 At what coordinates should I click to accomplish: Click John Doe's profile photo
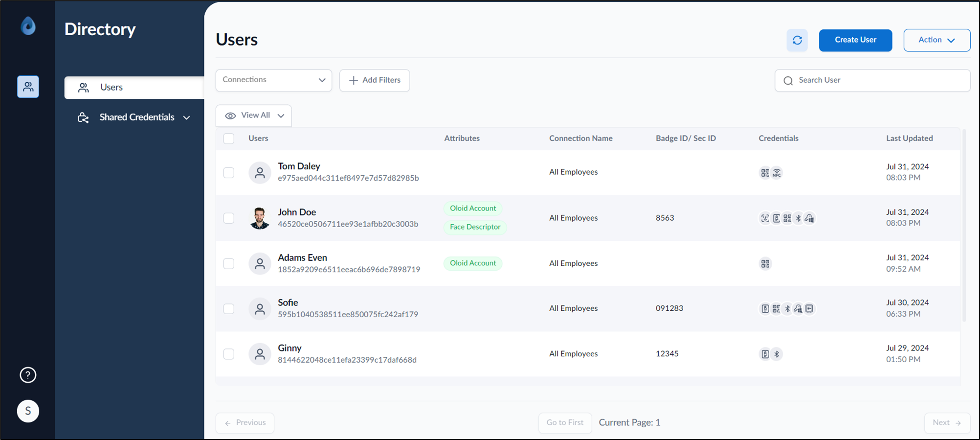[x=260, y=218]
